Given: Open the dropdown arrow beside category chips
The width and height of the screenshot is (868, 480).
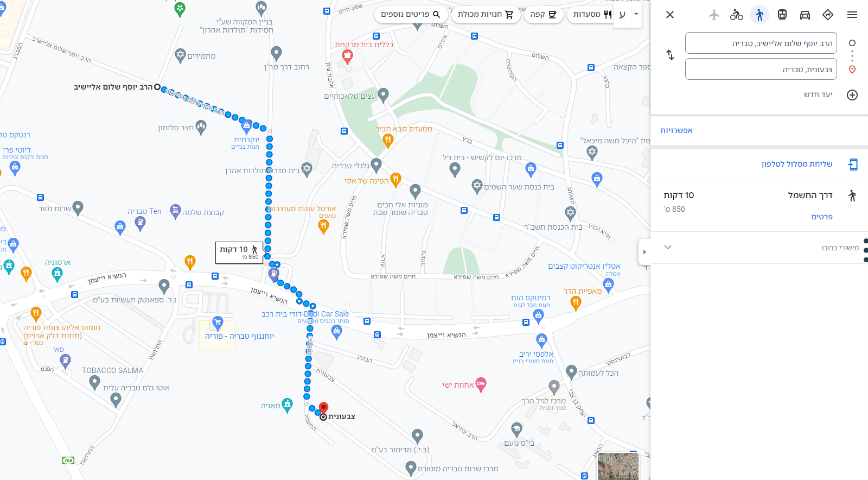Looking at the screenshot, I should coord(636,14).
